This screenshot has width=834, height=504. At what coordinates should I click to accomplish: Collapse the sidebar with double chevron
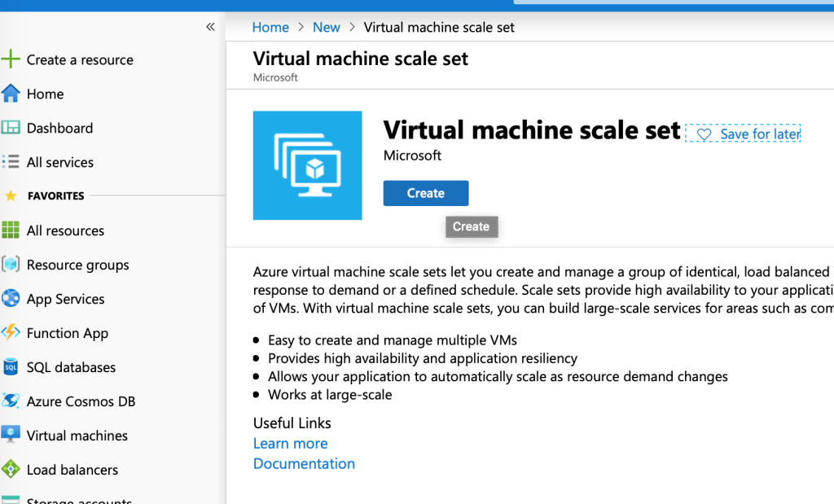click(211, 27)
